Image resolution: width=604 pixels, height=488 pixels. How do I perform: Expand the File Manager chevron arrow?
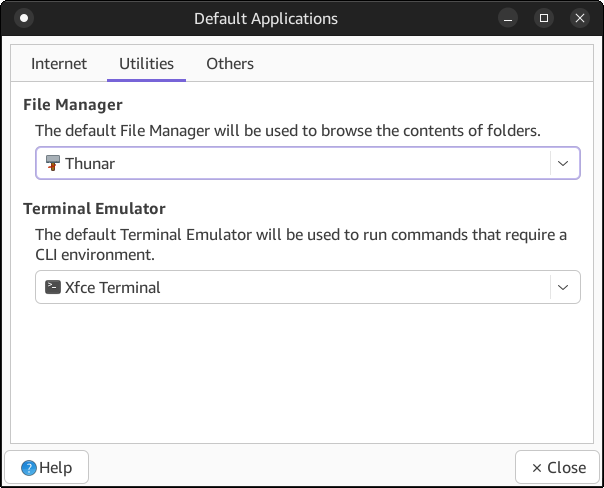point(563,163)
